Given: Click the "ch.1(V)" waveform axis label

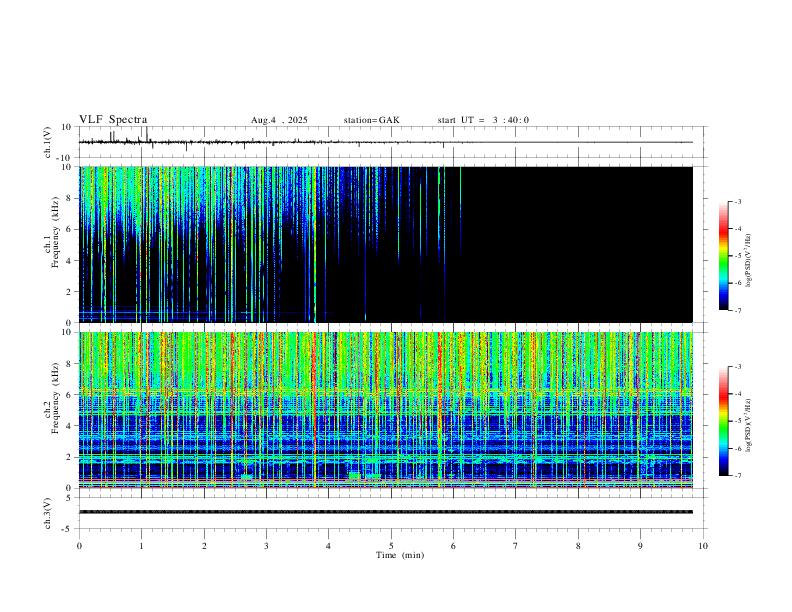Looking at the screenshot, I should tap(48, 142).
